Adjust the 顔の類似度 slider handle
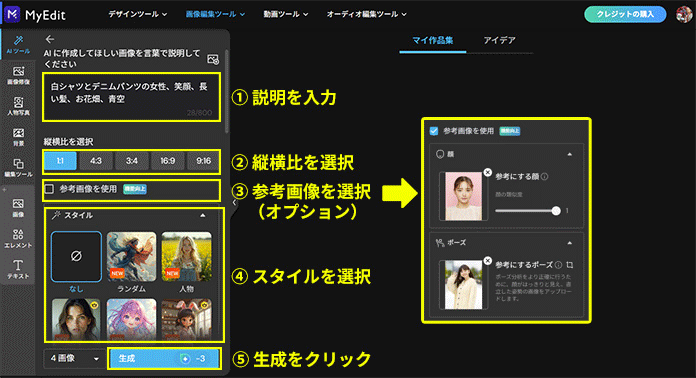This screenshot has width=696, height=378. click(556, 211)
